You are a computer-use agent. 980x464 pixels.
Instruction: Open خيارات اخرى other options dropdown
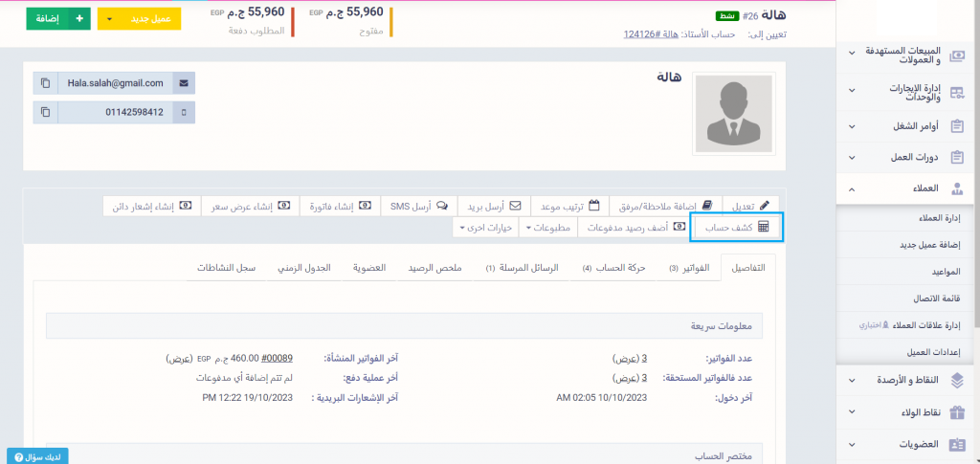(483, 228)
